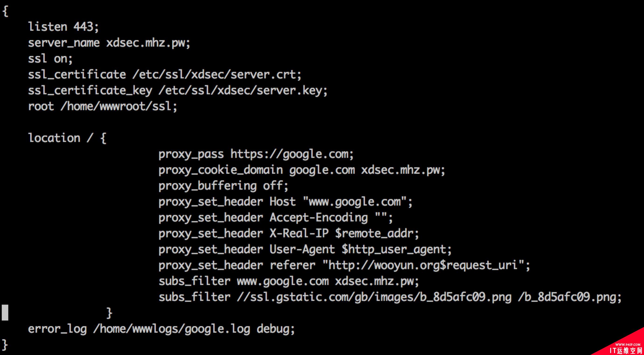The width and height of the screenshot is (644, 355).
Task: Click the subs_filter ssl.gstatic.com image path
Action: click(374, 297)
